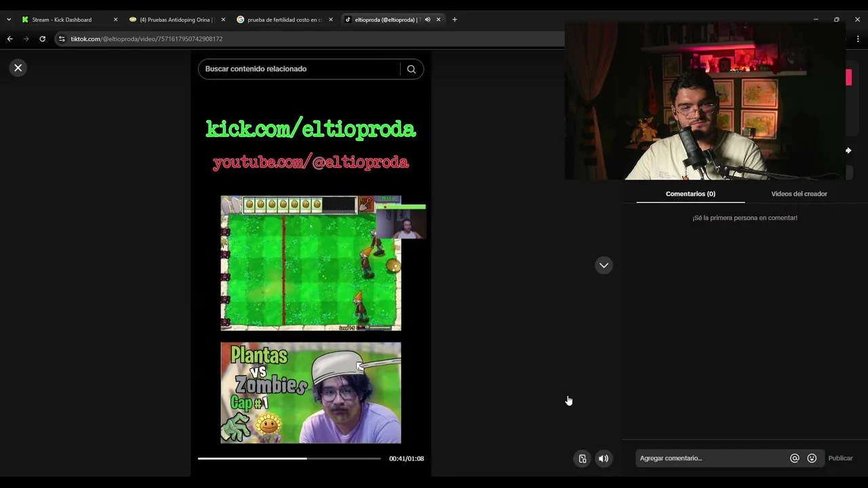
Task: Click '¡Sé la primera persona en comentar!' text
Action: (745, 218)
